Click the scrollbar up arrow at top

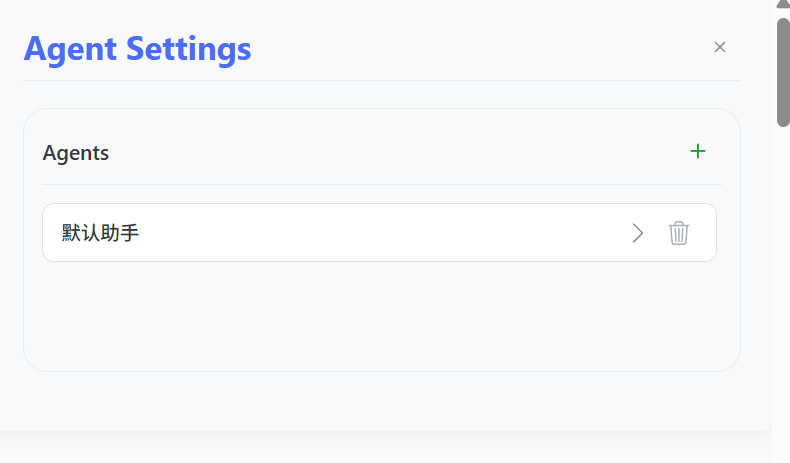(x=783, y=5)
